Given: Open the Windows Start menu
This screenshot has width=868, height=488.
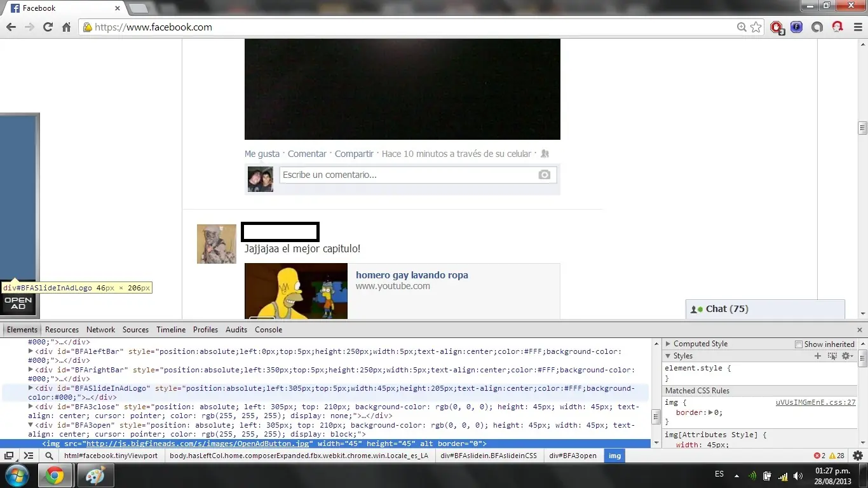Looking at the screenshot, I should pyautogui.click(x=16, y=476).
